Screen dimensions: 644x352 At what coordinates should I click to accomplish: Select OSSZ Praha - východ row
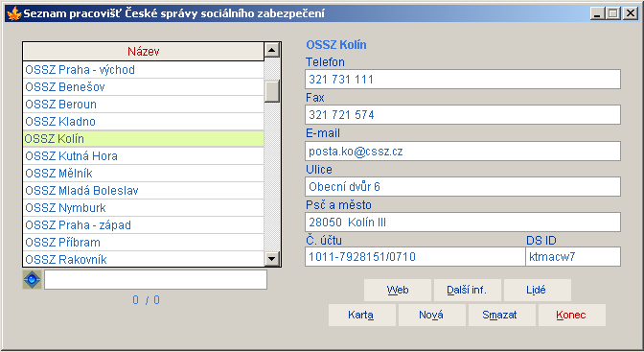(x=144, y=70)
